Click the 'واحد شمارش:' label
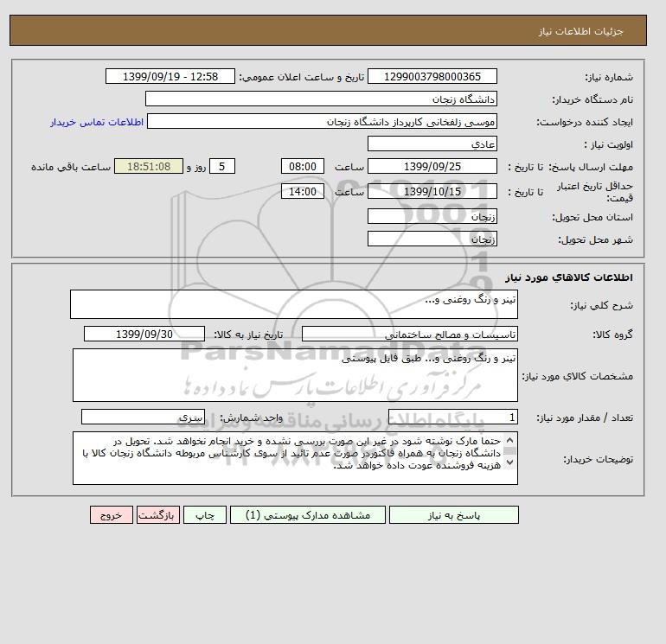666x644 pixels. 251,418
